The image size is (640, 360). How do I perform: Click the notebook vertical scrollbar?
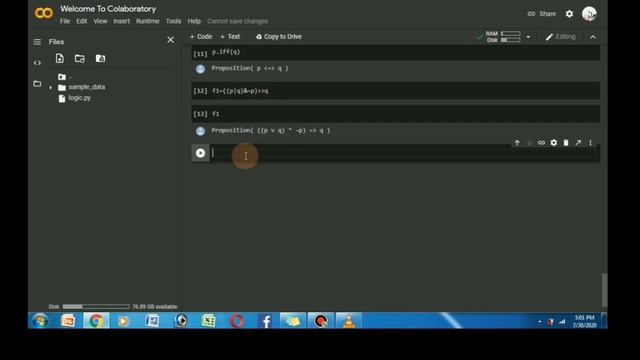click(x=604, y=289)
